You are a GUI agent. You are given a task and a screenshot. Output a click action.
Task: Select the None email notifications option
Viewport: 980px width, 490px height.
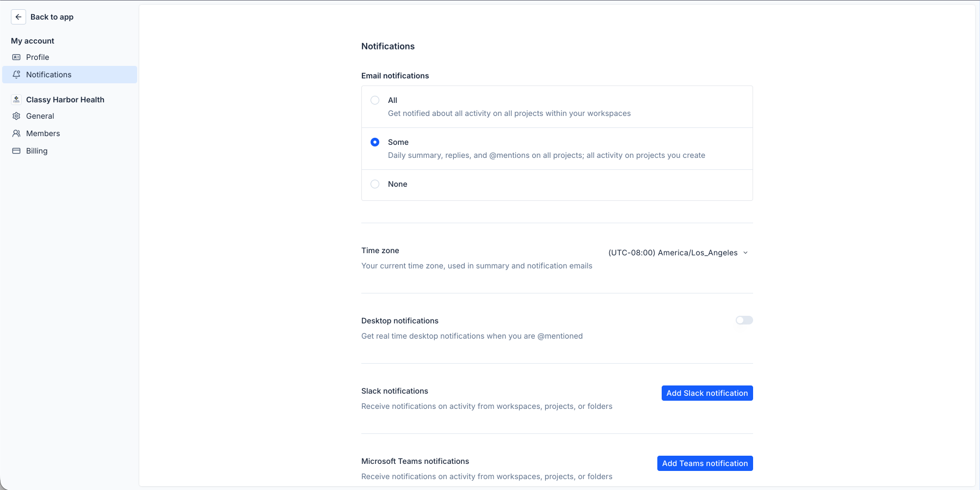point(375,184)
